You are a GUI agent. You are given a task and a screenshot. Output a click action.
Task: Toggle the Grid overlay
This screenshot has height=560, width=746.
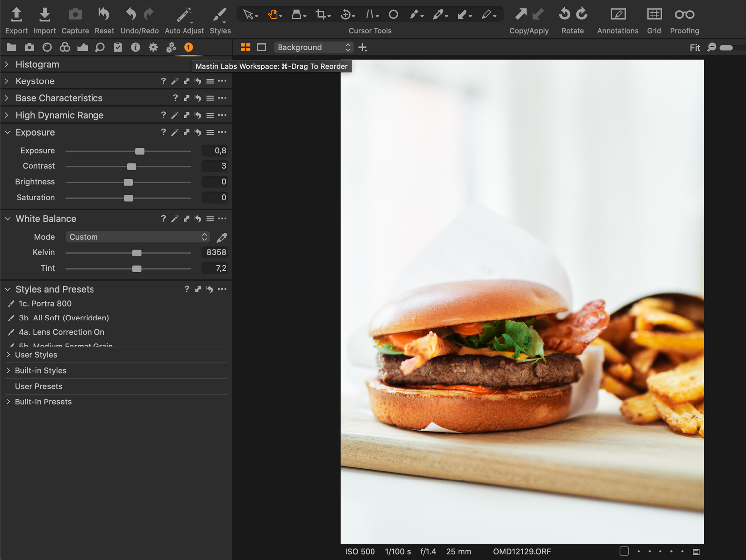[x=653, y=15]
